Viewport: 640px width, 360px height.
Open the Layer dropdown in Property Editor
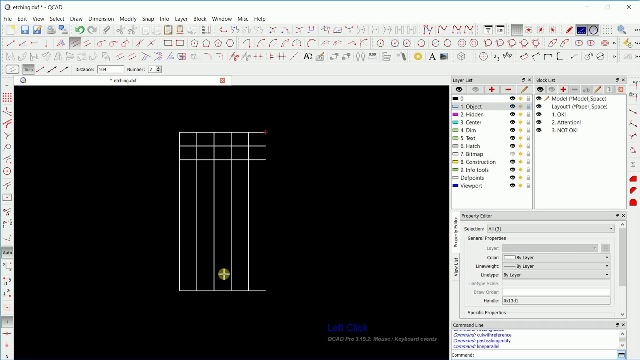550,248
